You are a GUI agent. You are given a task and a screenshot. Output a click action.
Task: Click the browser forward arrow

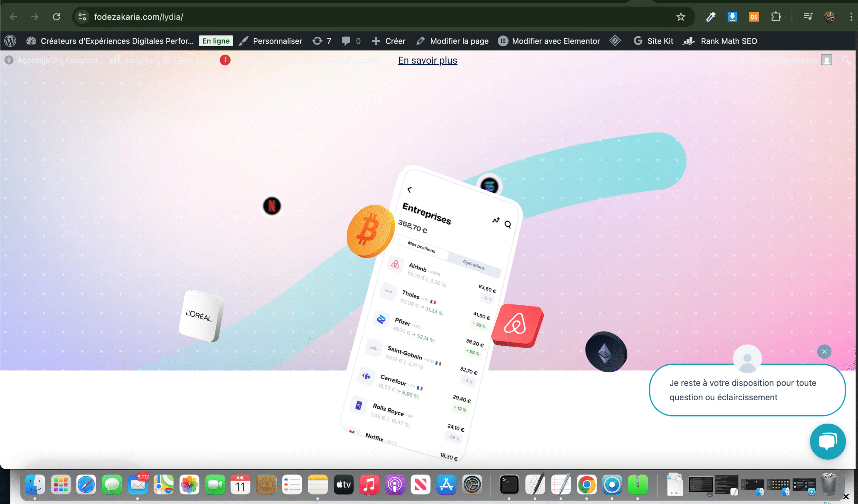pyautogui.click(x=35, y=17)
